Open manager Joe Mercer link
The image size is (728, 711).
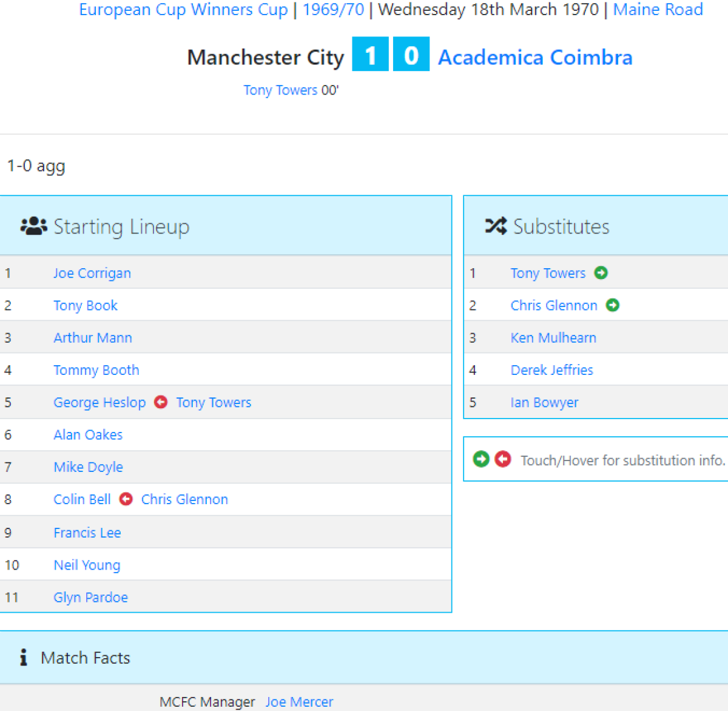pyautogui.click(x=299, y=702)
